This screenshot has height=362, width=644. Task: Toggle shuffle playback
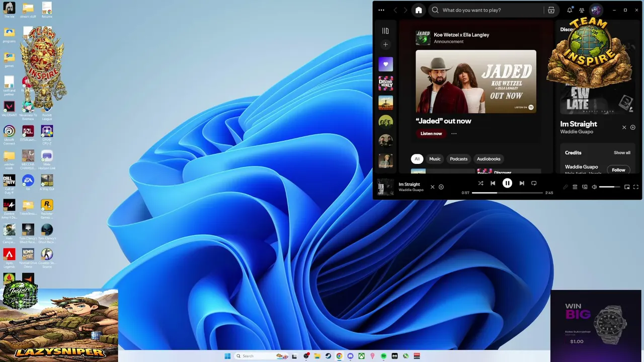pos(480,184)
